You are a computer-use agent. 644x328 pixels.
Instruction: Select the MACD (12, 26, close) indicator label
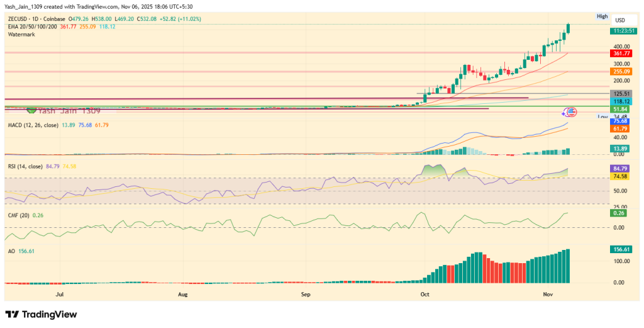[x=33, y=126]
